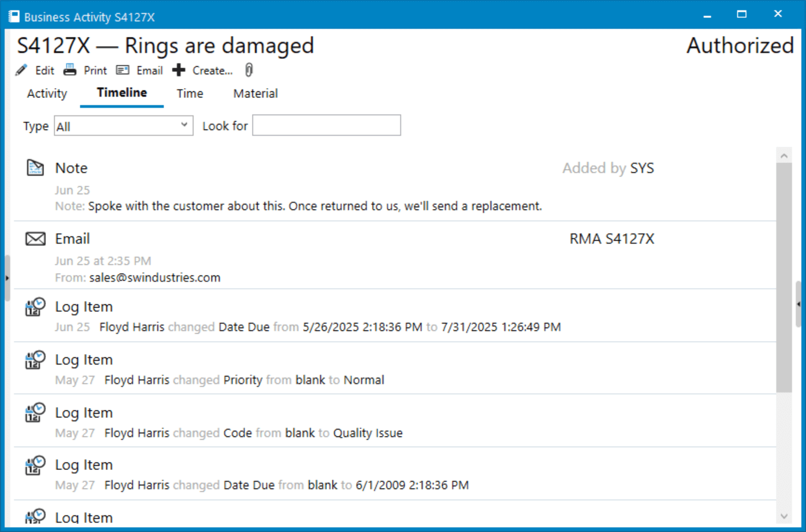Open the Time tab

tap(190, 94)
